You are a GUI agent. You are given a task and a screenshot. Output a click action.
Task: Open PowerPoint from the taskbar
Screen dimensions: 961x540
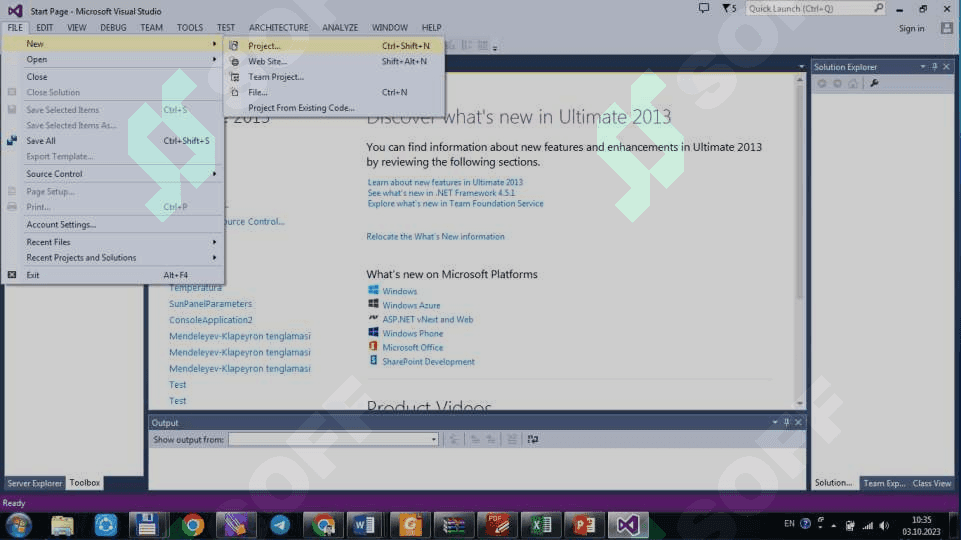584,525
